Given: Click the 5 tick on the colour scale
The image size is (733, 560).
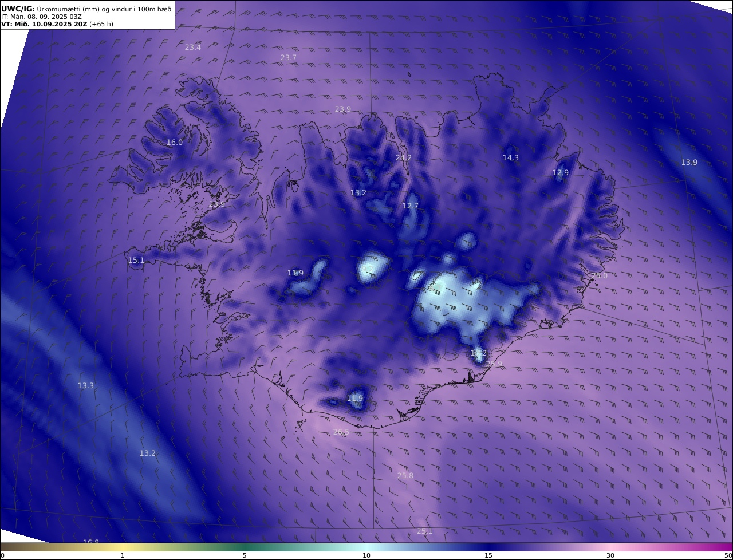Looking at the screenshot, I should (245, 556).
